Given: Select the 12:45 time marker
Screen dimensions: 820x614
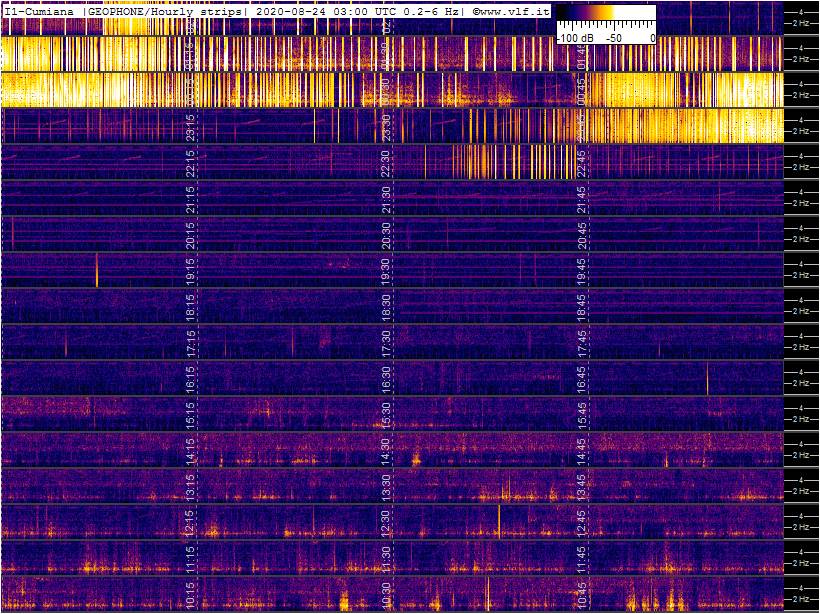Looking at the screenshot, I should click(580, 523).
